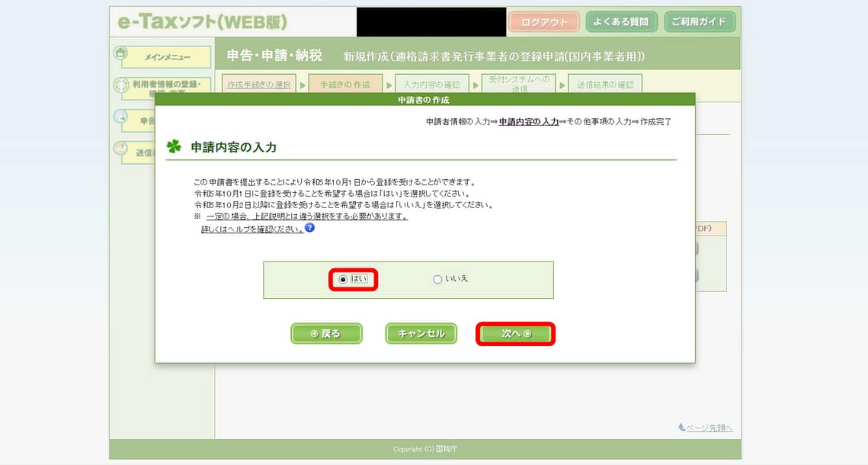The height and width of the screenshot is (465, 868).
Task: Open メインメニュー in the sidebar
Action: tap(168, 57)
